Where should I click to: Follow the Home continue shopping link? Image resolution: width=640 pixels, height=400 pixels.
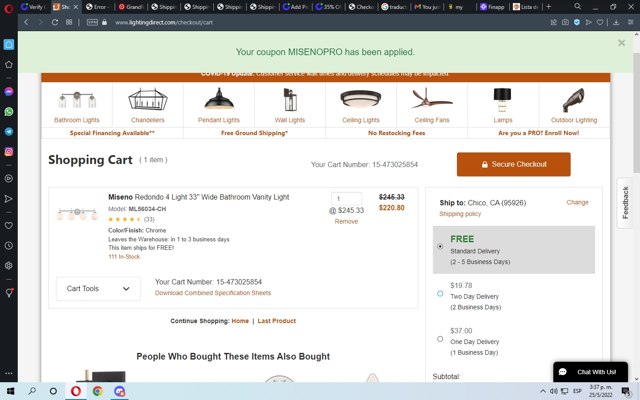point(240,321)
